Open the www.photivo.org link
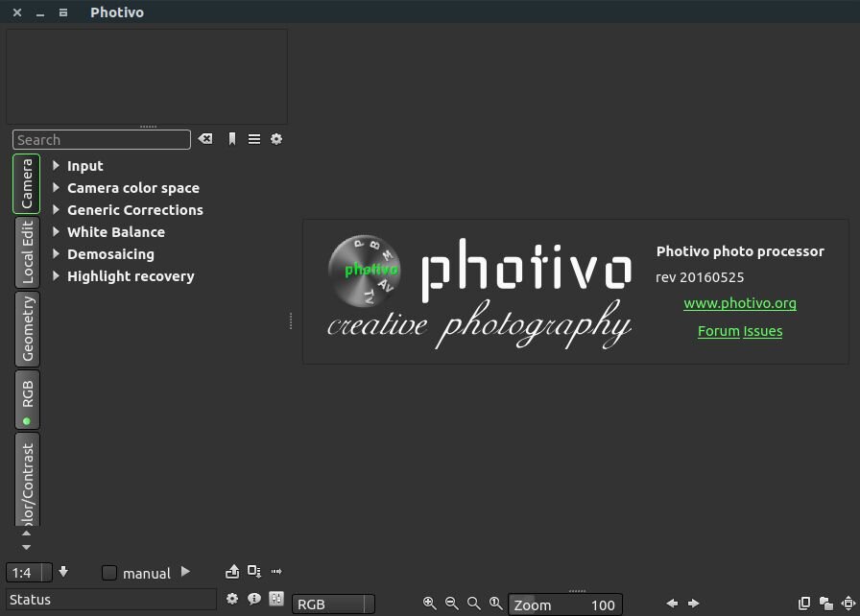 (x=740, y=303)
